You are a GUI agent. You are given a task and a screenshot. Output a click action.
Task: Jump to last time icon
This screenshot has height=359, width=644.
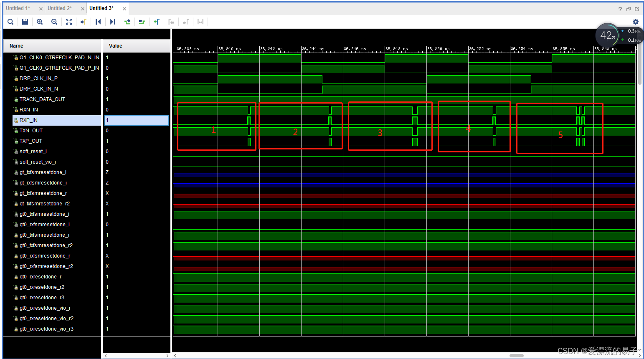point(113,22)
